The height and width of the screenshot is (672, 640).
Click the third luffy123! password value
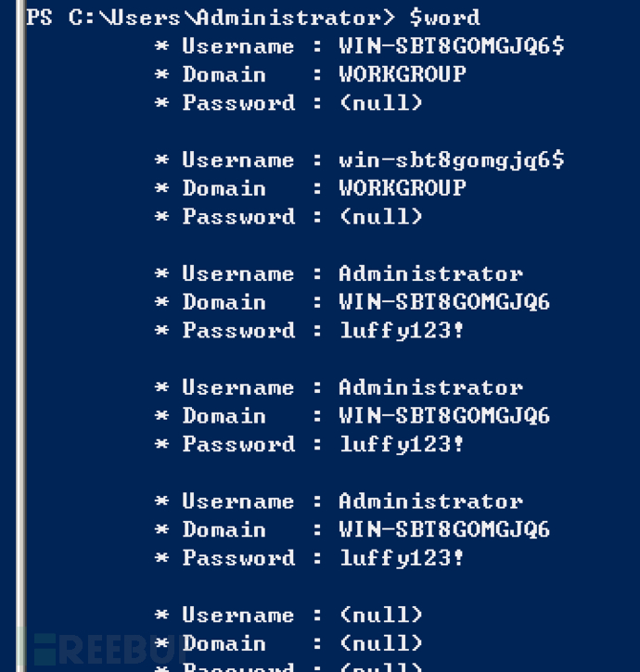(x=401, y=558)
